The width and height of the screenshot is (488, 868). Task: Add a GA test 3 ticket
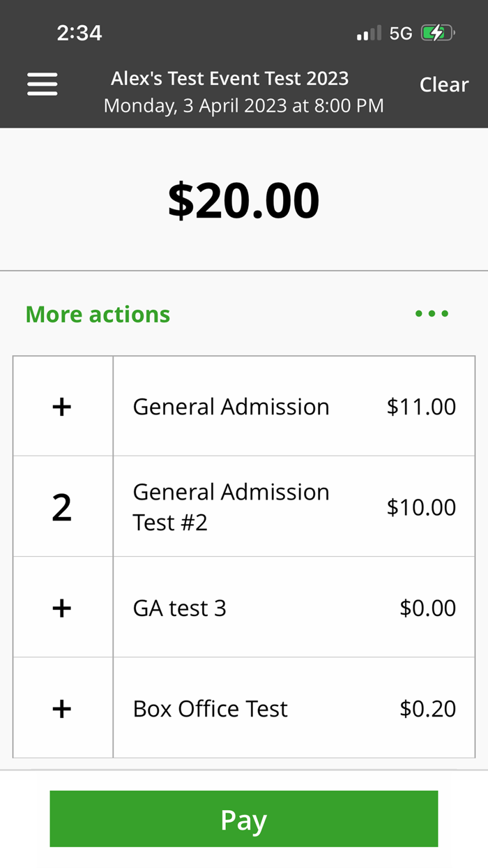coord(62,608)
